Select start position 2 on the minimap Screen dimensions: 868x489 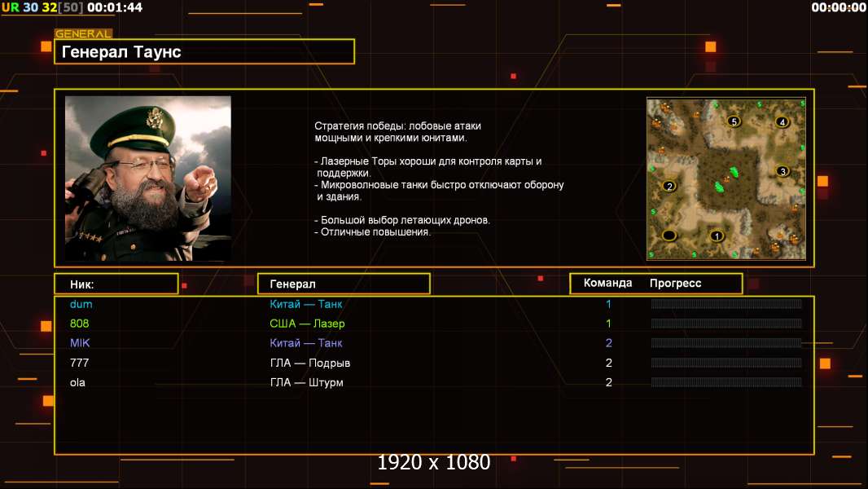click(669, 186)
